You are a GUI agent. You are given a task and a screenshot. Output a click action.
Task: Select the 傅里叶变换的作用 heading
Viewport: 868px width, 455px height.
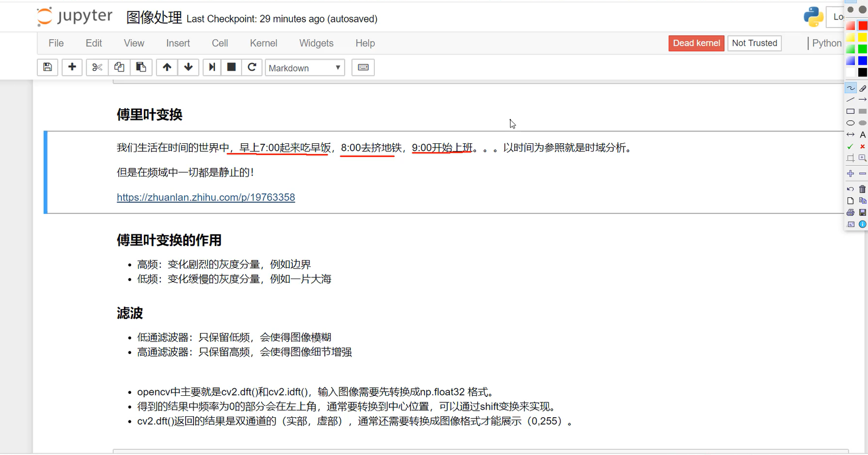coord(169,240)
